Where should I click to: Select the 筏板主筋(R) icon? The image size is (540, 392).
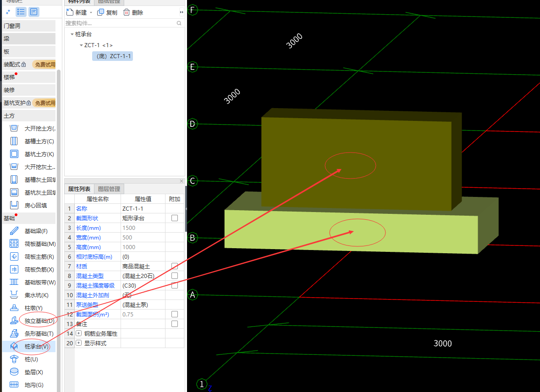click(14, 256)
